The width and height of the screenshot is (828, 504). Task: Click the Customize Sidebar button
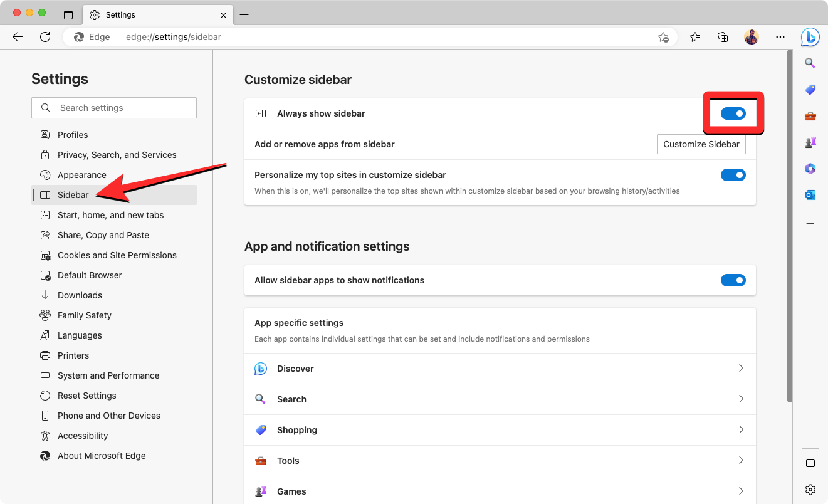701,144
